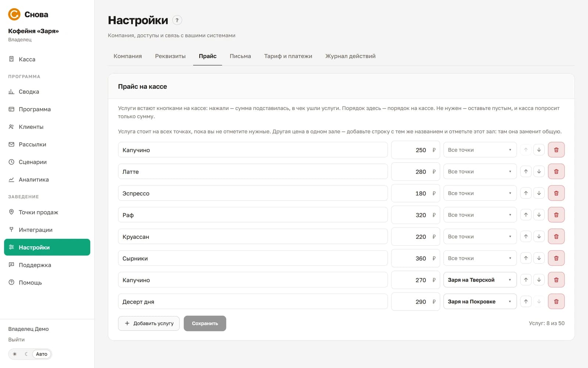Switch to dark theme moon icon
The width and height of the screenshot is (588, 368).
pos(26,354)
